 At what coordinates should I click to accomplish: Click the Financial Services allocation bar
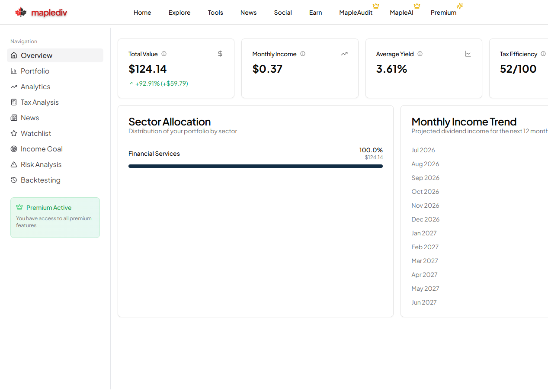tap(256, 166)
